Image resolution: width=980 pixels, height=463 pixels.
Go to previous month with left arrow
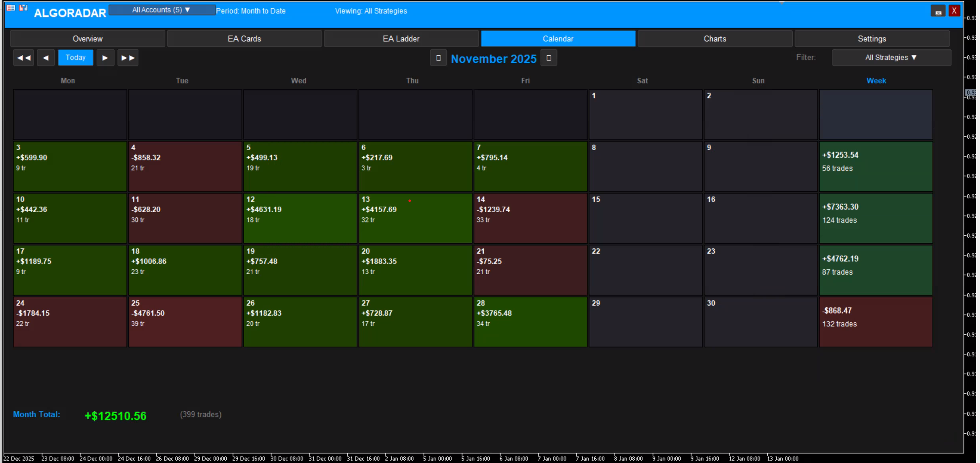(x=46, y=58)
